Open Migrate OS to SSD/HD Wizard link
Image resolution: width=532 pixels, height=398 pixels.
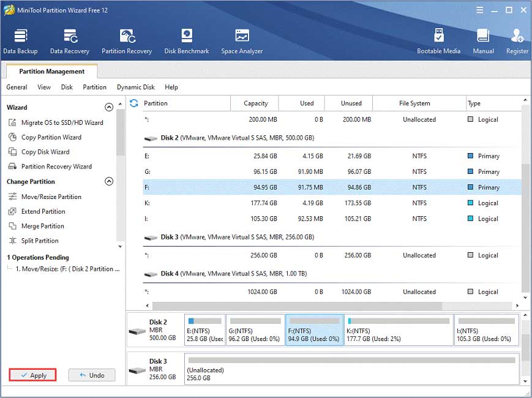[x=62, y=122]
